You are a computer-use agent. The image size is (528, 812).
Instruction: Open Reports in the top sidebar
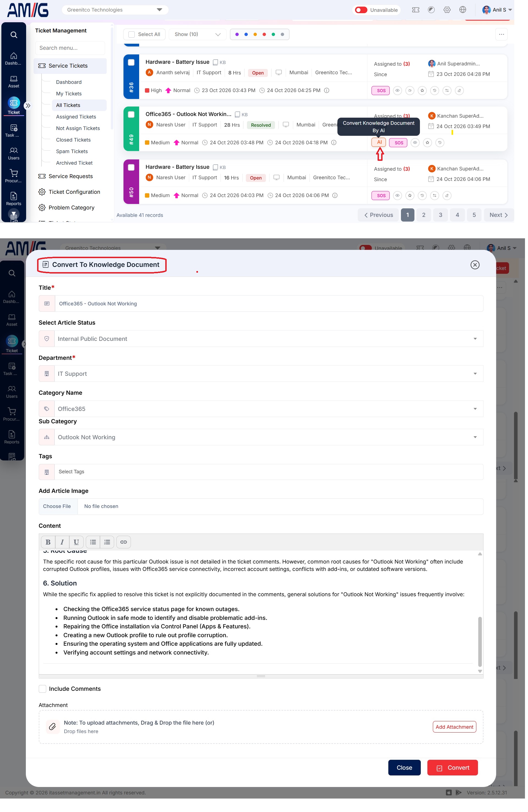(x=14, y=199)
